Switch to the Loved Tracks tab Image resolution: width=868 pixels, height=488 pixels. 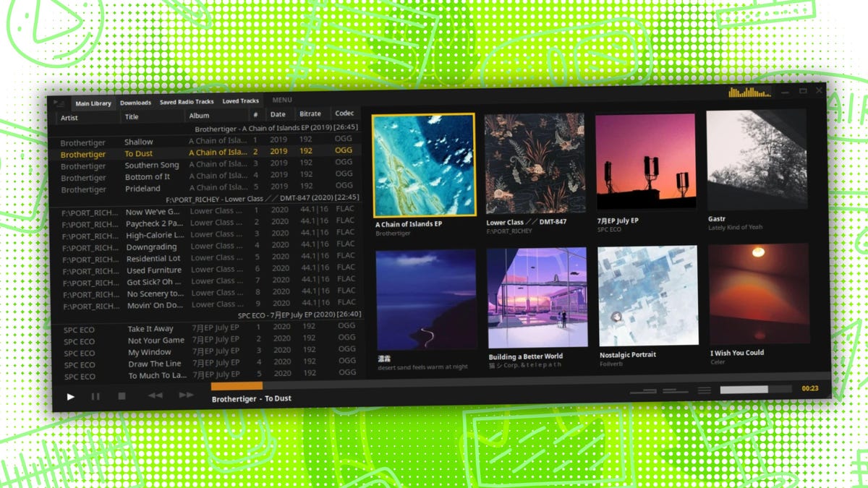pyautogui.click(x=241, y=101)
